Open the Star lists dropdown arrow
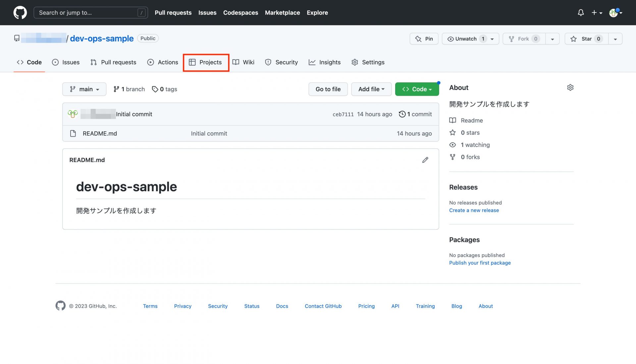The image size is (636, 364). [x=615, y=39]
